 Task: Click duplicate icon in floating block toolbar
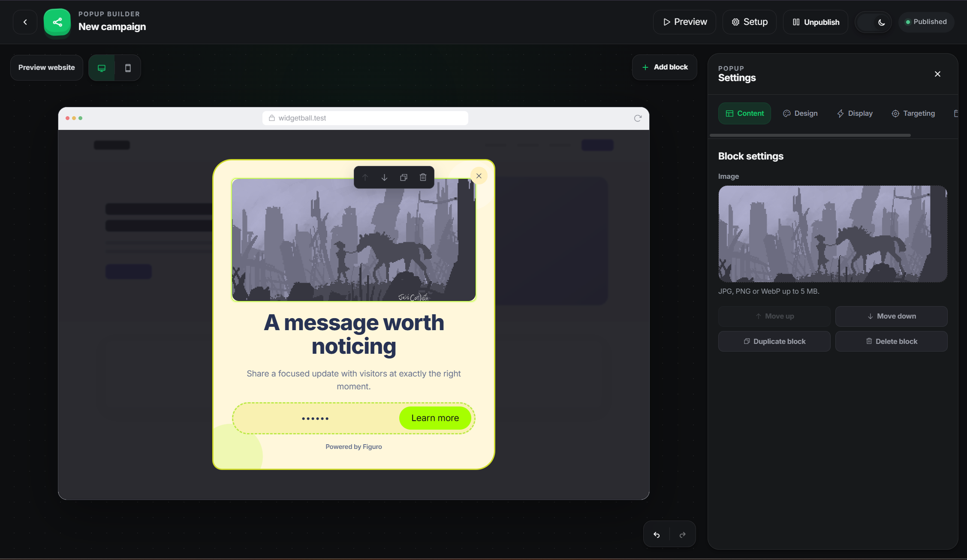[x=404, y=178]
